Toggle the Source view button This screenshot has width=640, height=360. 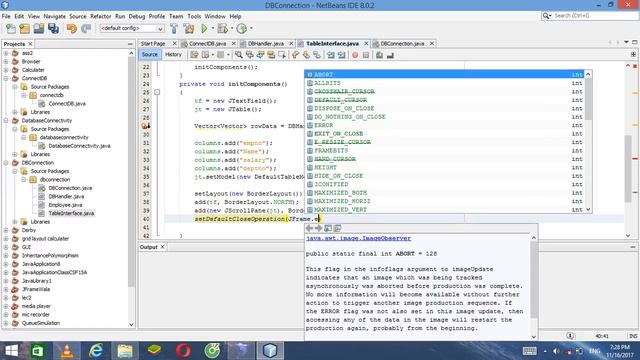(150, 55)
